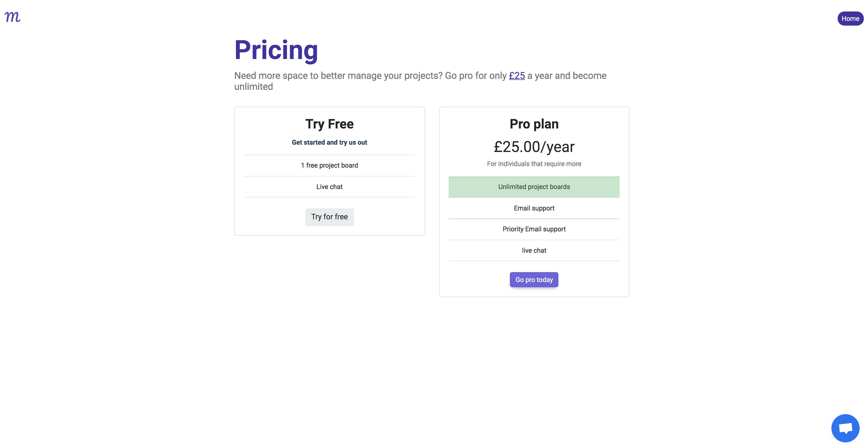868x446 pixels.
Task: Choose the "Priority Email support" feature row
Action: pos(534,229)
